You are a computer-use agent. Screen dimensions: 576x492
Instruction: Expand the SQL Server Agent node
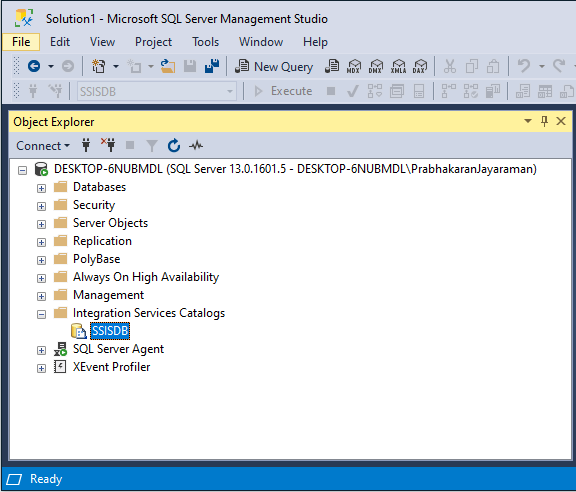(42, 351)
